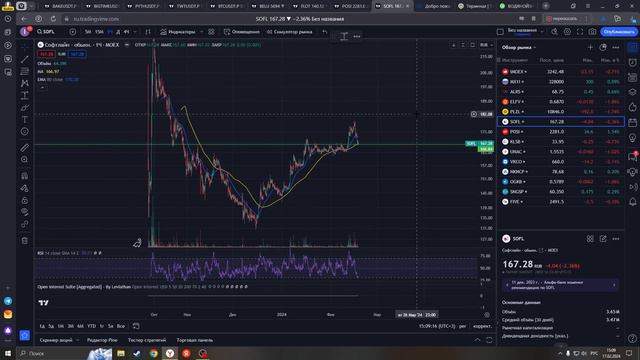The width and height of the screenshot is (640, 360).
Task: Open the emoji icons tool
Action: [x=24, y=131]
